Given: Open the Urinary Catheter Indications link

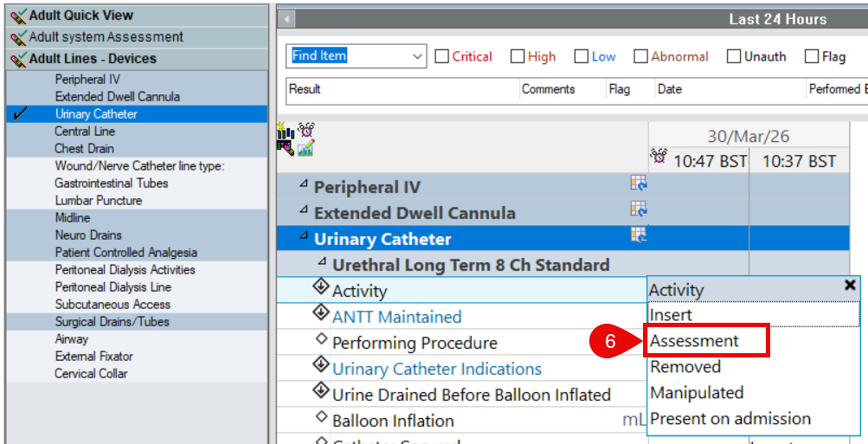Looking at the screenshot, I should coord(437,369).
